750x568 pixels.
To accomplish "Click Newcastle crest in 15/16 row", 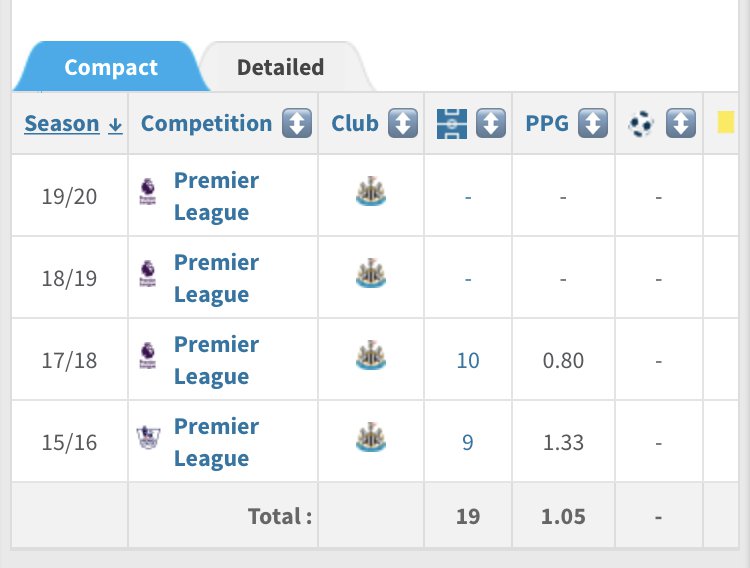I will 371,439.
